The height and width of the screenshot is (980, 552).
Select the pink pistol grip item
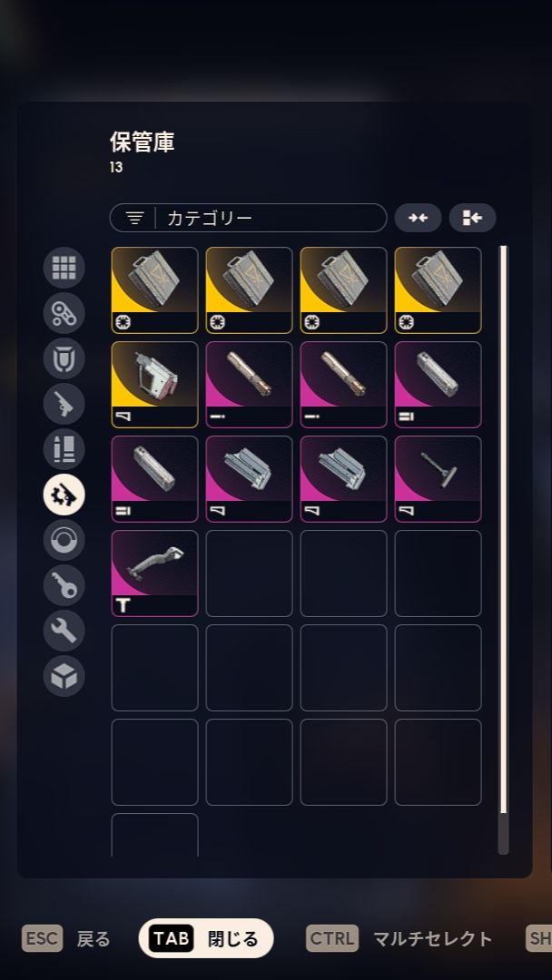tap(154, 573)
